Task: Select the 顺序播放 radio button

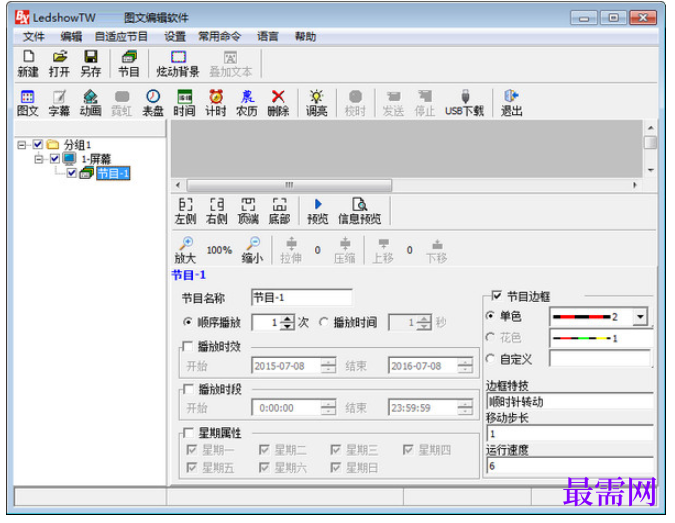Action: tap(188, 322)
